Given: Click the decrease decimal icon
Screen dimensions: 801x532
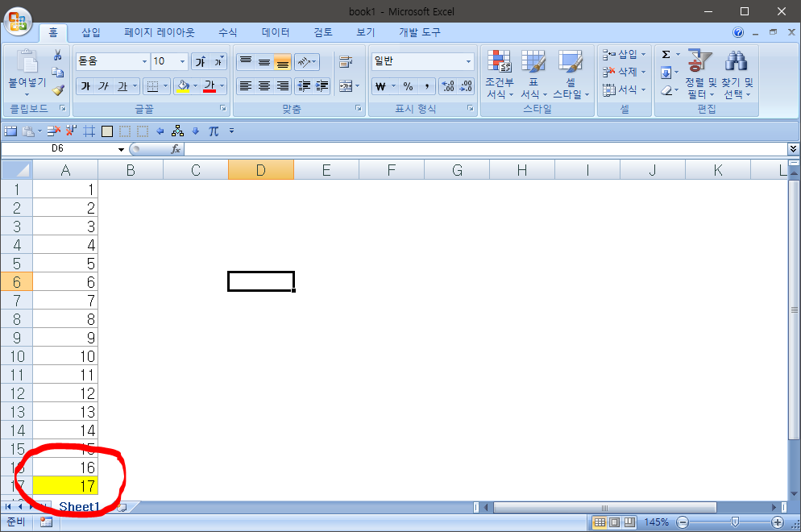Looking at the screenshot, I should tap(466, 86).
